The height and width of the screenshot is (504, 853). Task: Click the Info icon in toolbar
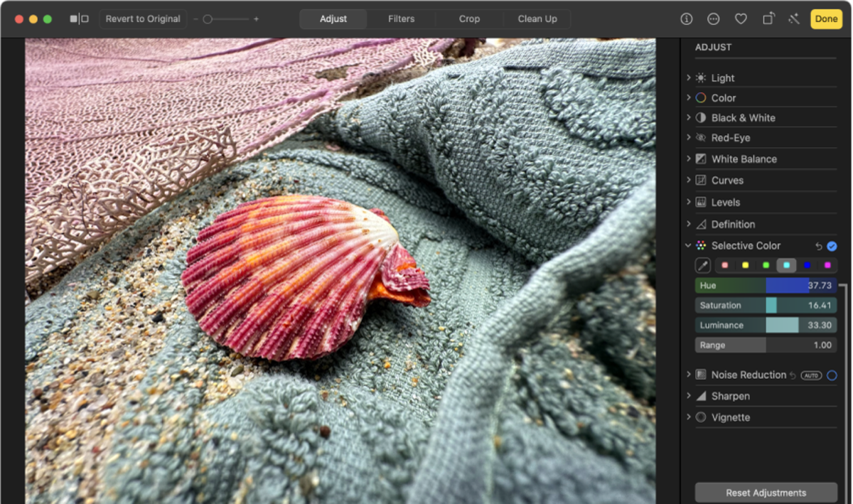(x=686, y=19)
